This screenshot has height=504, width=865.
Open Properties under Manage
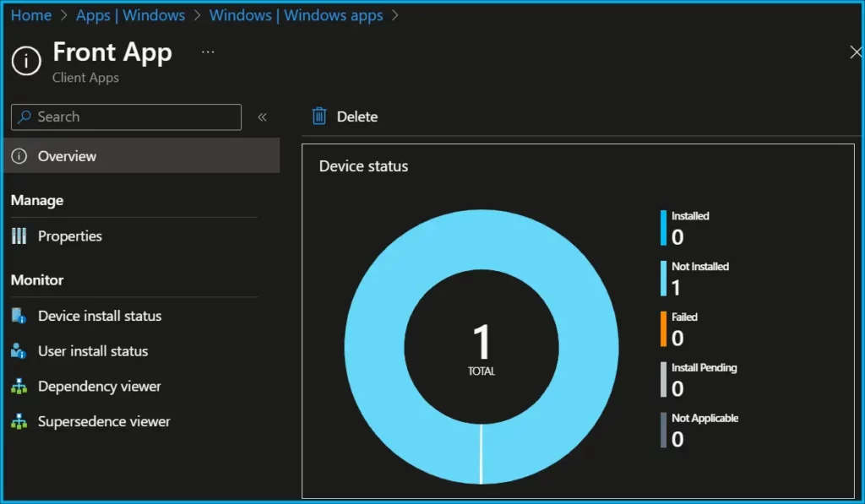point(70,236)
